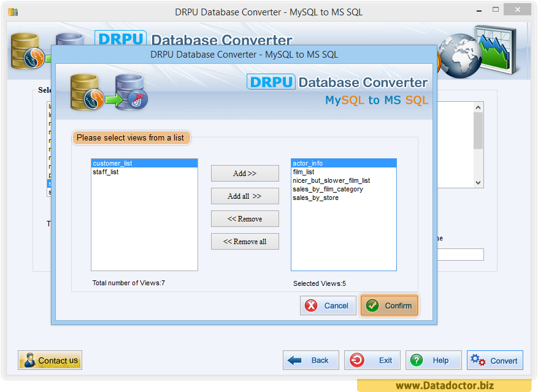Click the blue back arrow icon
The image size is (538, 392).
pos(294,360)
